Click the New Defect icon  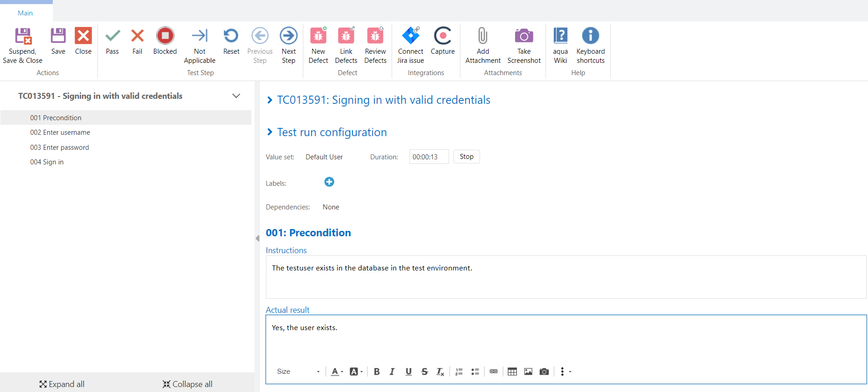tap(318, 36)
